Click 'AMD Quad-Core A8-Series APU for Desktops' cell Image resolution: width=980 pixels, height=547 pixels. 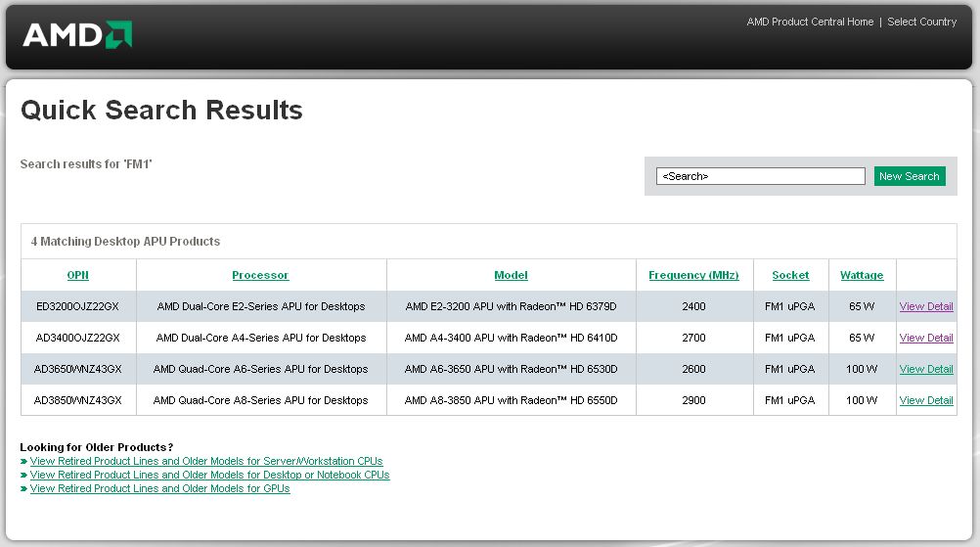click(260, 400)
